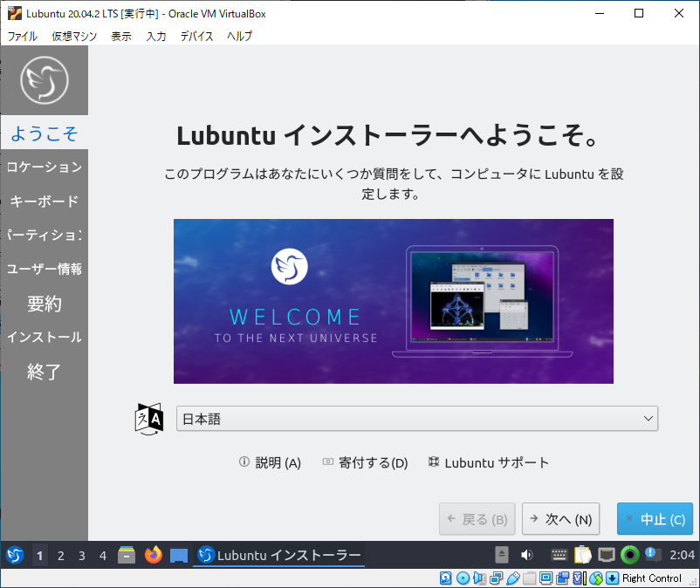Click the show desktop panel icon
700x588 pixels.
click(x=179, y=556)
